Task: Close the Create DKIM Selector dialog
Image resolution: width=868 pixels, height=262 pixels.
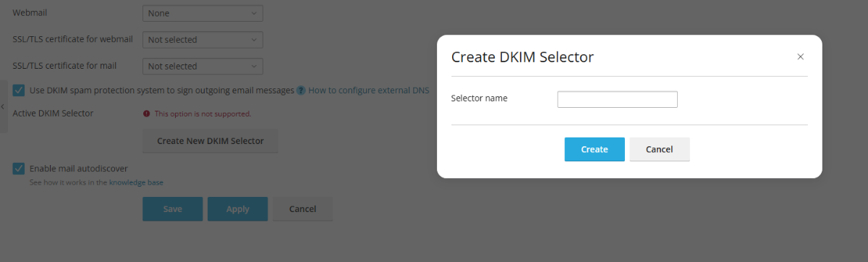Action: pos(800,56)
